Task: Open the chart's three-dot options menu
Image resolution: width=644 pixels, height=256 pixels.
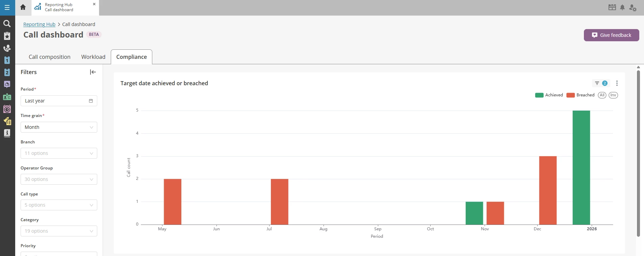Action: (617, 83)
